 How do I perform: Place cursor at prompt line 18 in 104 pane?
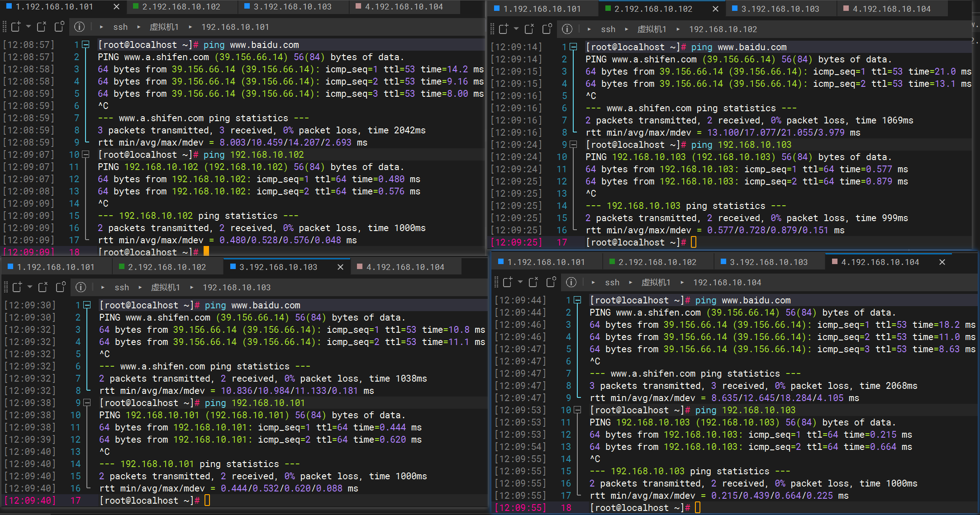pyautogui.click(x=698, y=508)
